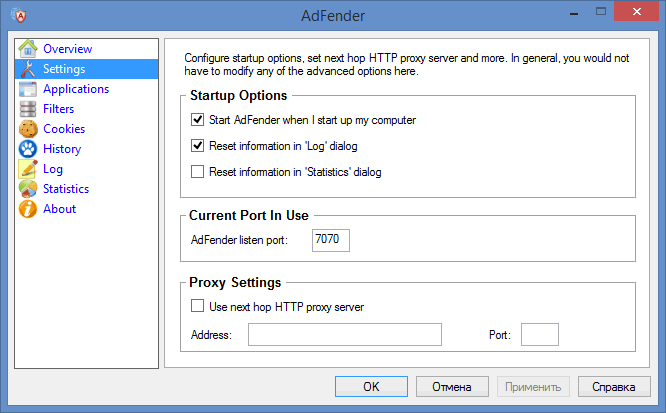This screenshot has width=666, height=413.
Task: Click the Applications window icon
Action: point(27,89)
